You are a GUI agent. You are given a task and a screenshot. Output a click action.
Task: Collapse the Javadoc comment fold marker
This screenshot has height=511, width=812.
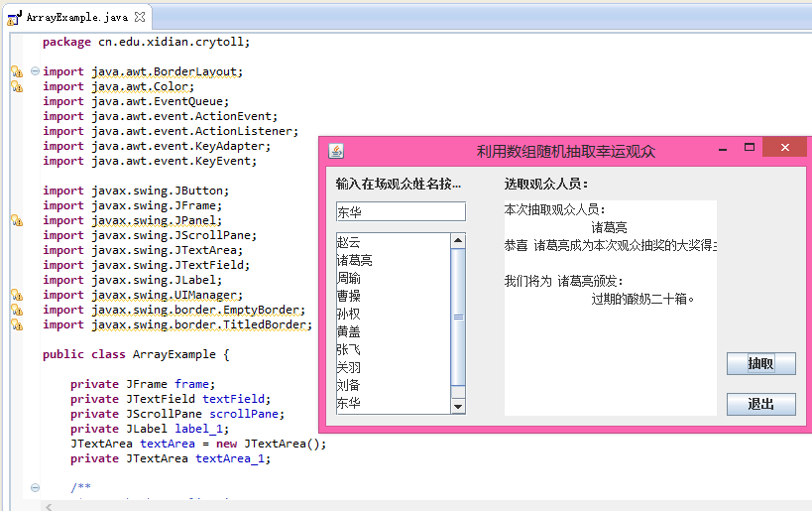(35, 487)
